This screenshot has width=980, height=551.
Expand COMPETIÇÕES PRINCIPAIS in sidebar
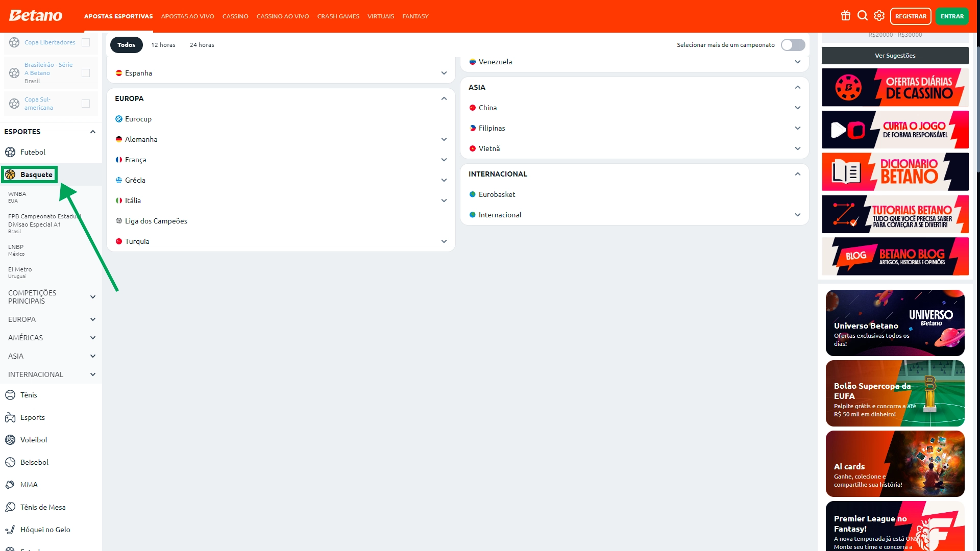93,297
